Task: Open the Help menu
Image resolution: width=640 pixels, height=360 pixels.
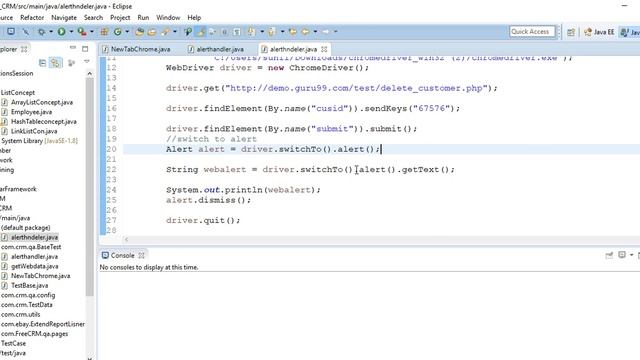Action: click(x=194, y=18)
